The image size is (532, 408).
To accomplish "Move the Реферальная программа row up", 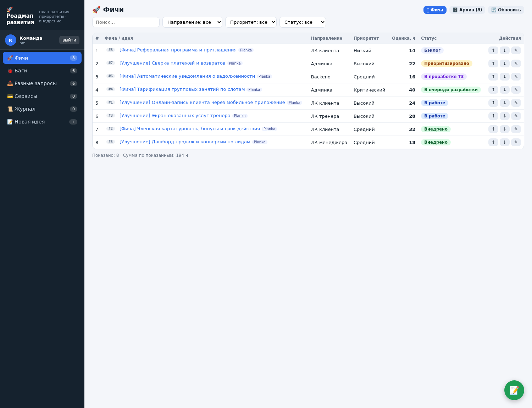I will (493, 50).
